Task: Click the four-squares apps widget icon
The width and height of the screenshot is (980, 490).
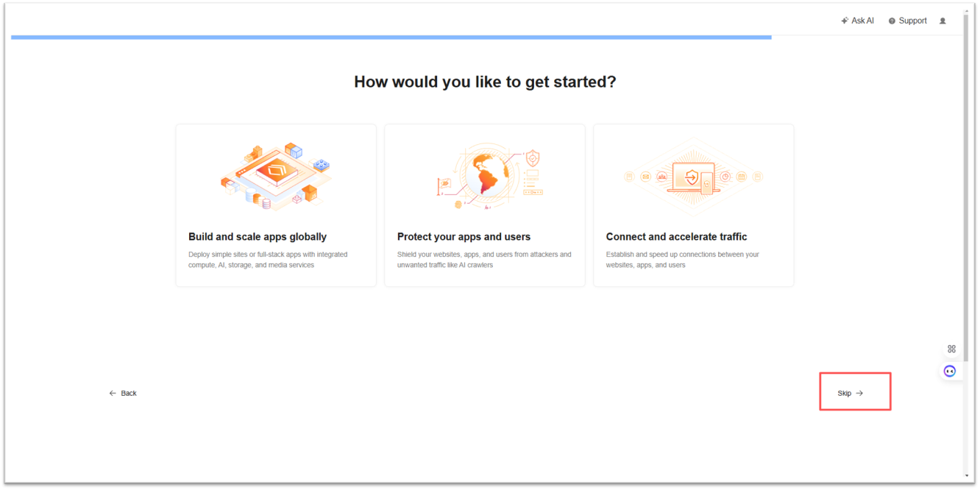Action: (x=951, y=349)
